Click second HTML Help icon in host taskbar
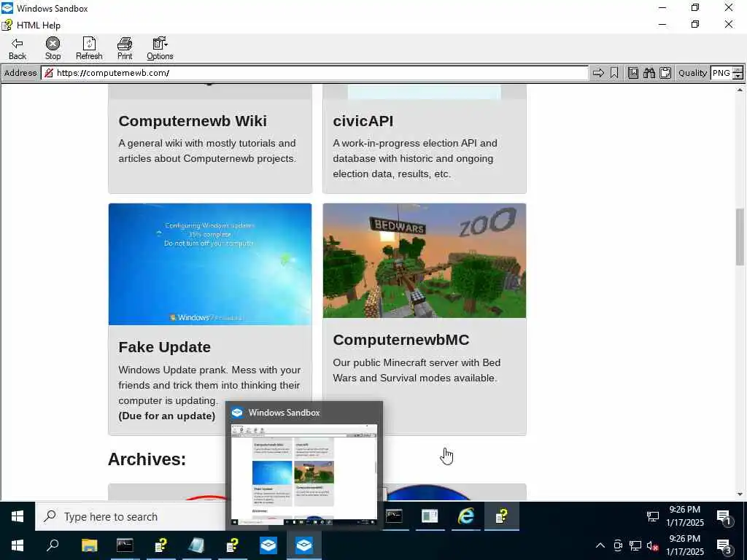Screen dimensions: 747x560 (232, 545)
